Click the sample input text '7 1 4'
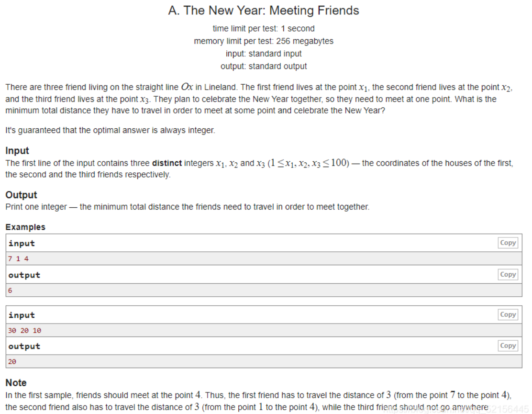 point(18,259)
